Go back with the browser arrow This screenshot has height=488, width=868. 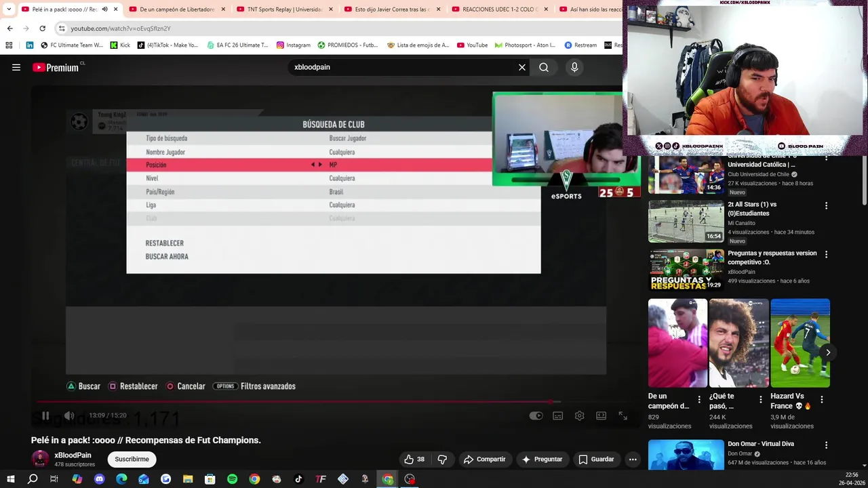point(9,28)
